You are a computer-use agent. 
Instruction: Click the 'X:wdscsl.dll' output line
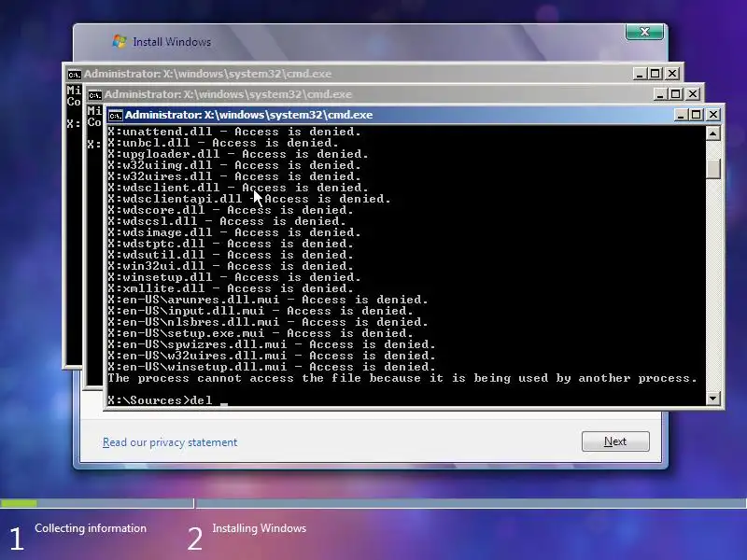(227, 221)
